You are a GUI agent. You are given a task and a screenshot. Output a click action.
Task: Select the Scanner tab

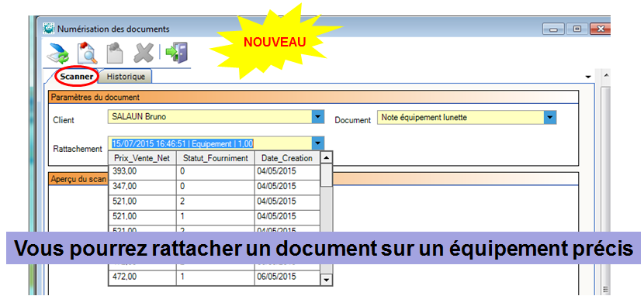76,77
